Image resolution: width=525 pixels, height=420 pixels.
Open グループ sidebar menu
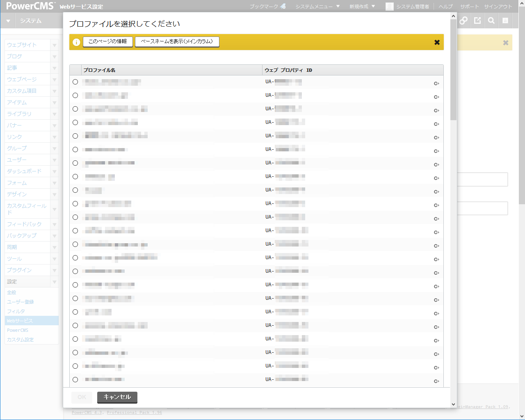tap(17, 148)
